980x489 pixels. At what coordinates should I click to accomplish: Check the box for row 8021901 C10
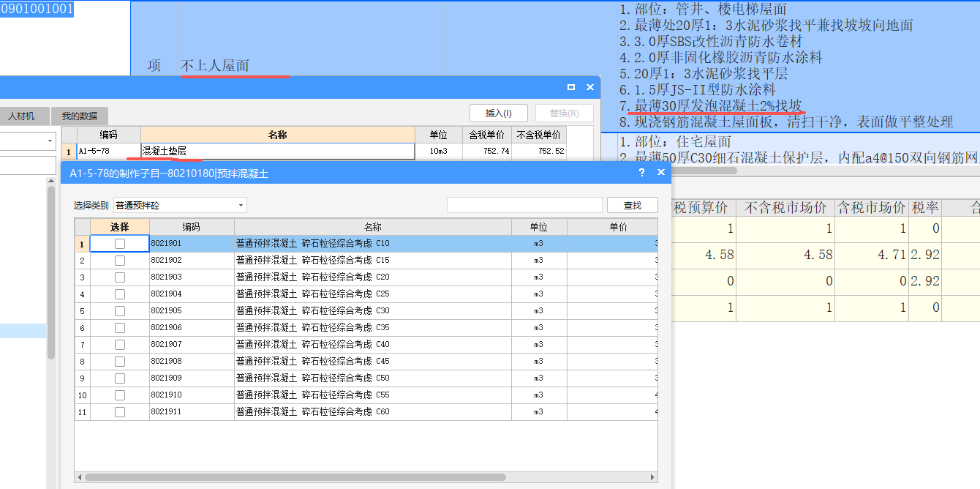(120, 243)
